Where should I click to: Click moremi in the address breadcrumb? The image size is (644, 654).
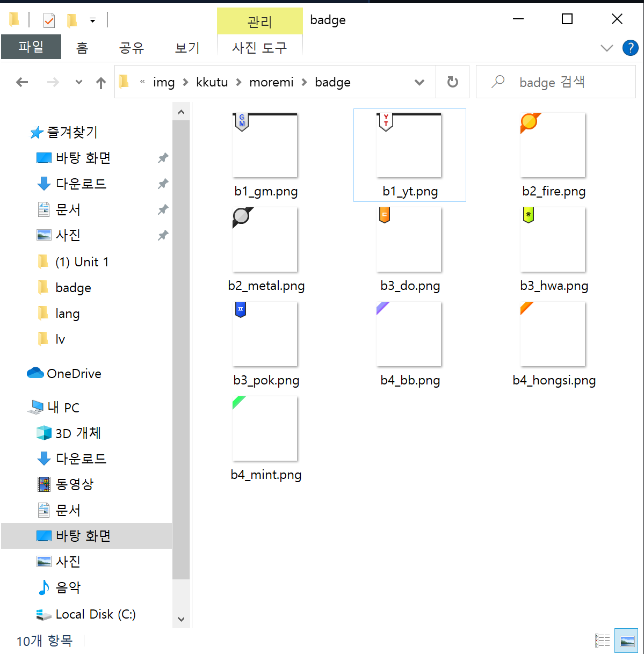[x=271, y=82]
